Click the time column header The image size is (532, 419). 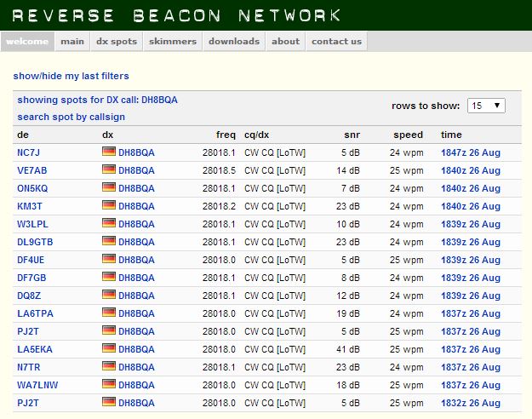pos(451,135)
